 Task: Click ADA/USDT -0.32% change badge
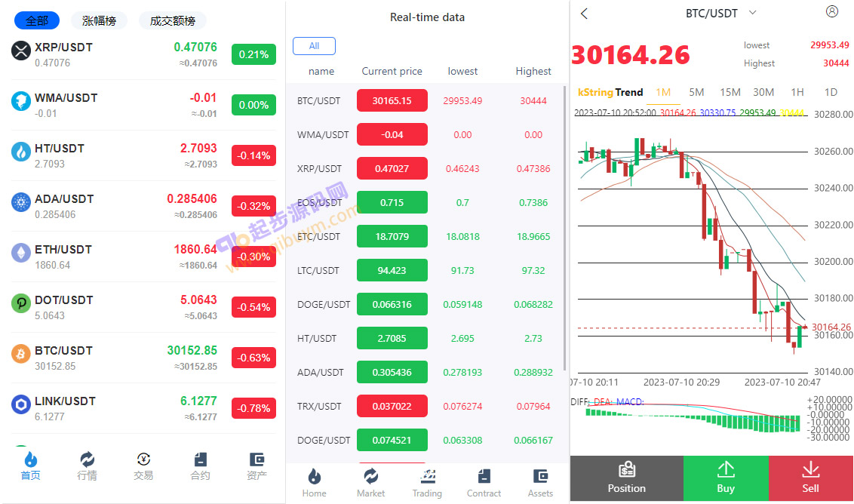click(x=253, y=206)
